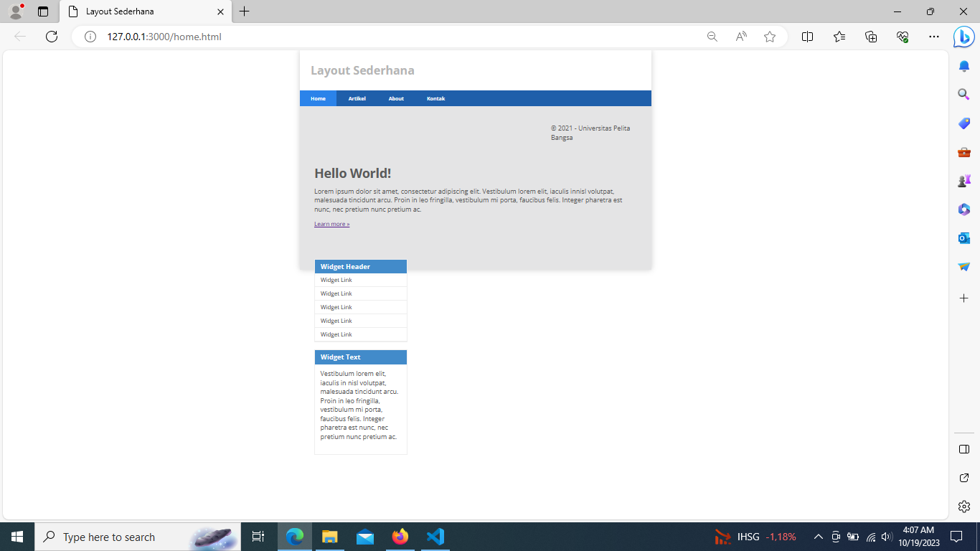Open the Shopping tag sidebar panel

click(963, 123)
